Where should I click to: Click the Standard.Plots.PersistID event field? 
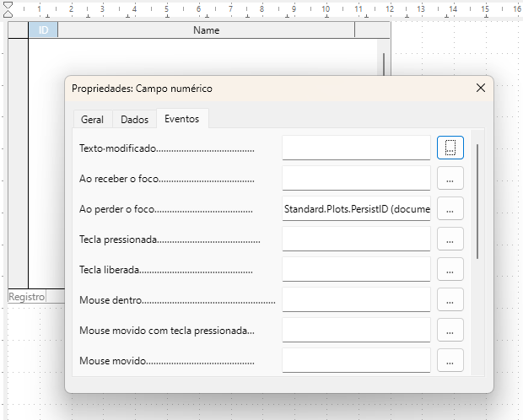coord(356,208)
